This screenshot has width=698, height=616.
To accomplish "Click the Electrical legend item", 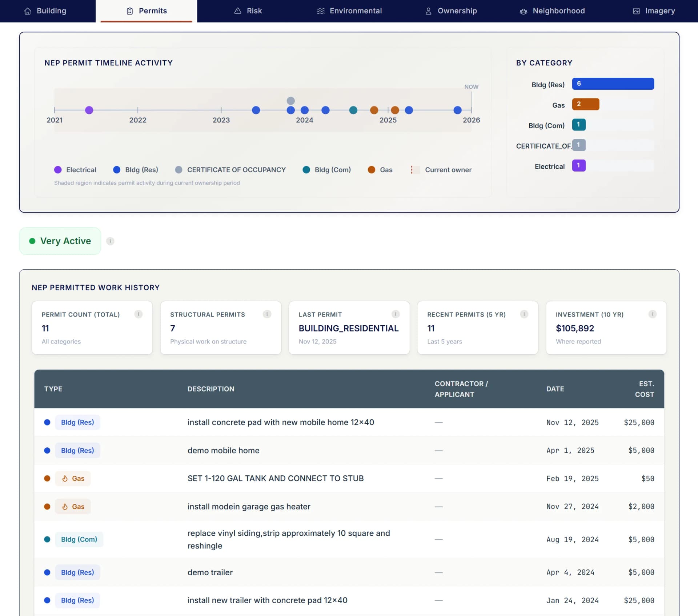I will coord(75,170).
